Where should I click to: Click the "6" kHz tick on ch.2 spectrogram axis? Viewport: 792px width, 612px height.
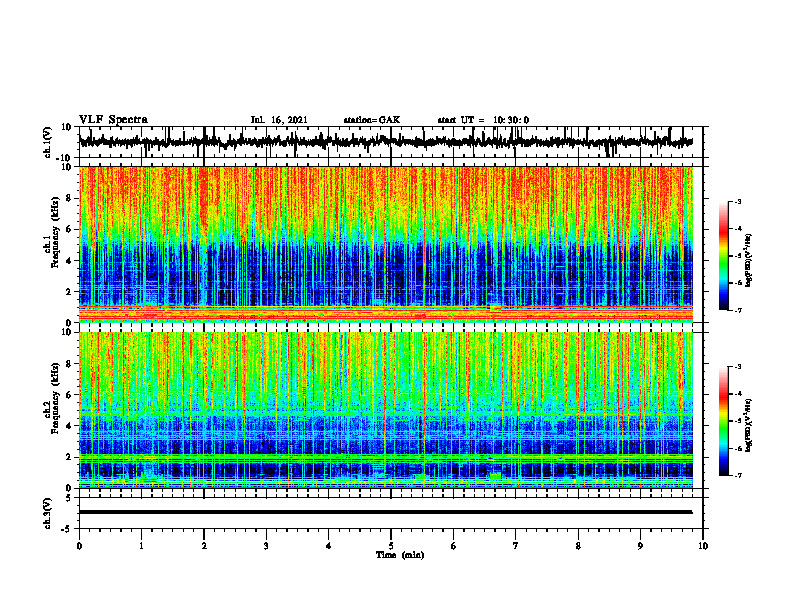[x=69, y=395]
